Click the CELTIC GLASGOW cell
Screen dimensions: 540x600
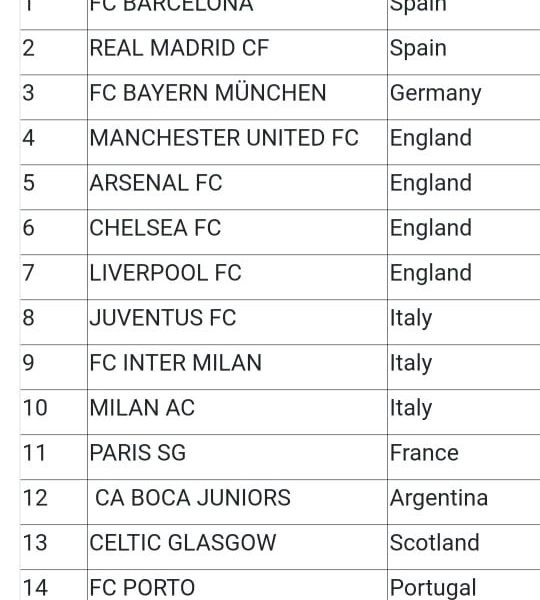tap(237, 547)
